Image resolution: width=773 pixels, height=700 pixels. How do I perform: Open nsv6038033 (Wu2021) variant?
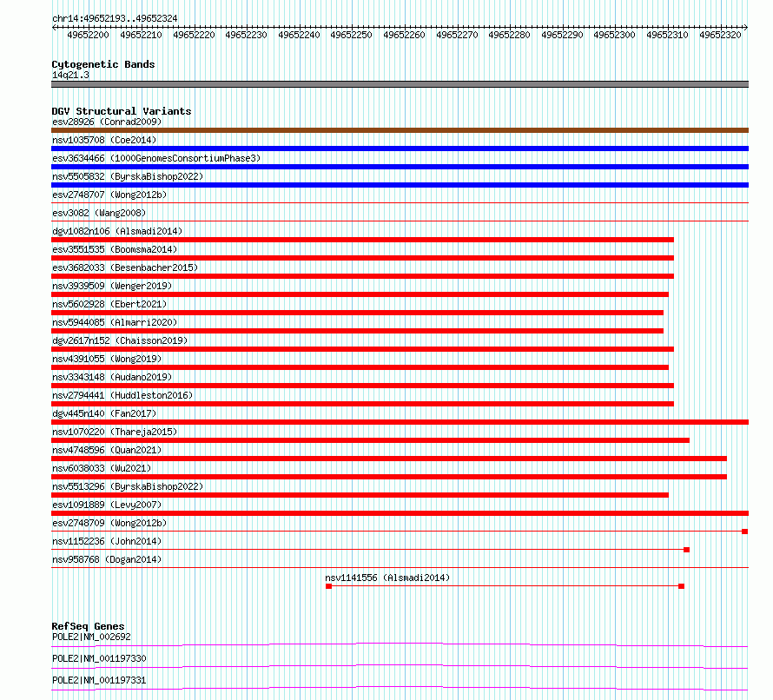click(102, 468)
